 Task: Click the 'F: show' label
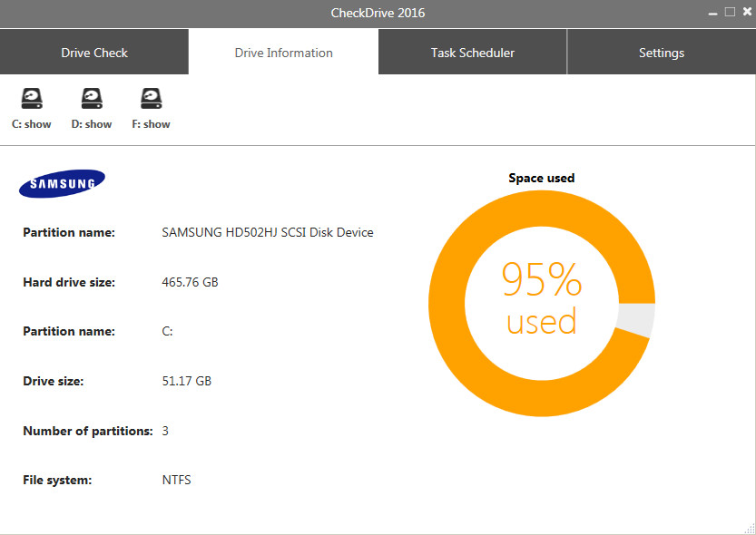point(151,124)
